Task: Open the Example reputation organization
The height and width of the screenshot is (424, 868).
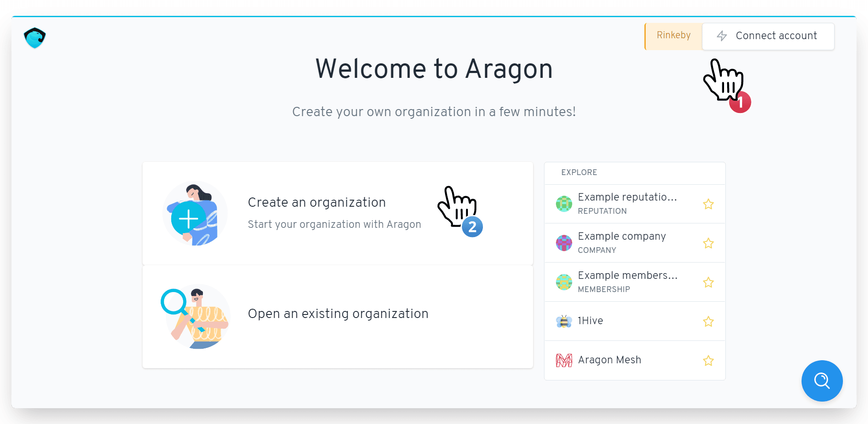Action: click(x=635, y=204)
